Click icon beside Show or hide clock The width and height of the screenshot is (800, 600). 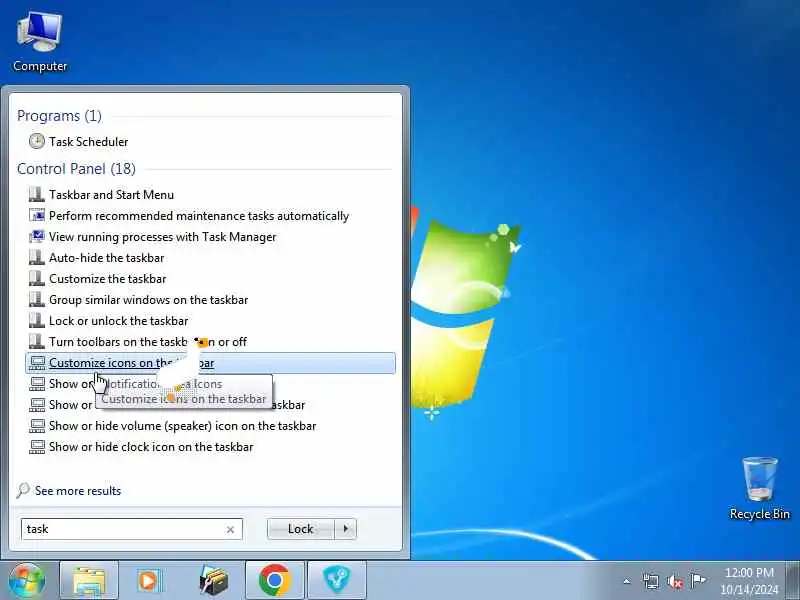(x=37, y=446)
